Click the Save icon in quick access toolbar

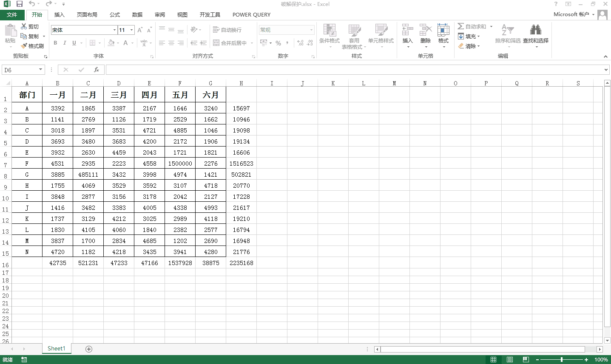(20, 4)
